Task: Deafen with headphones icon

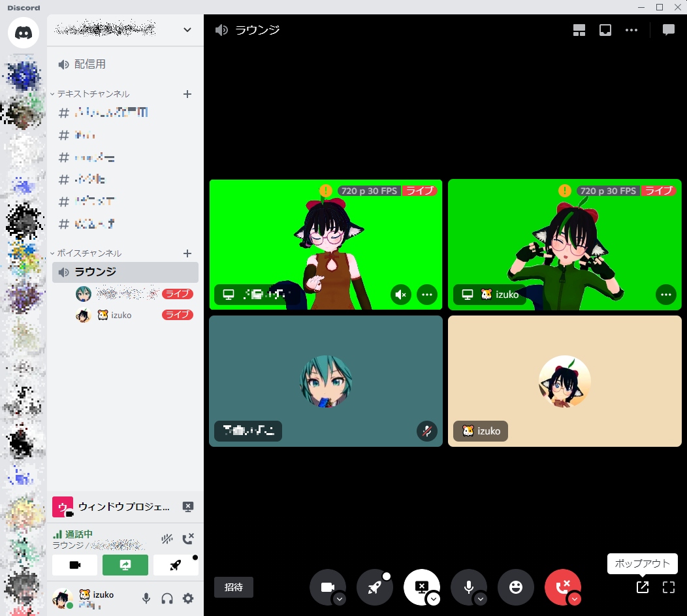Action: 167,598
